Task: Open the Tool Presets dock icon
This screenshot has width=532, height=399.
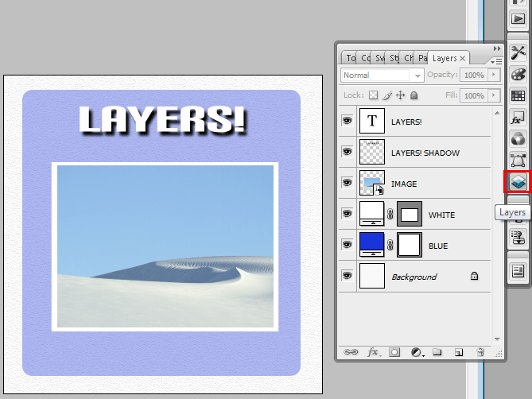Action: point(518,52)
